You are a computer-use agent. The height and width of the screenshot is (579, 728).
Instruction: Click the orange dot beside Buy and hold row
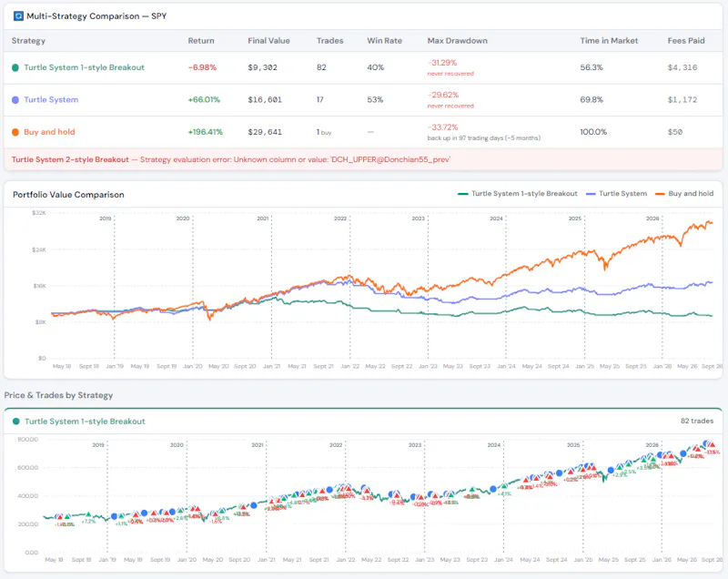pyautogui.click(x=15, y=132)
